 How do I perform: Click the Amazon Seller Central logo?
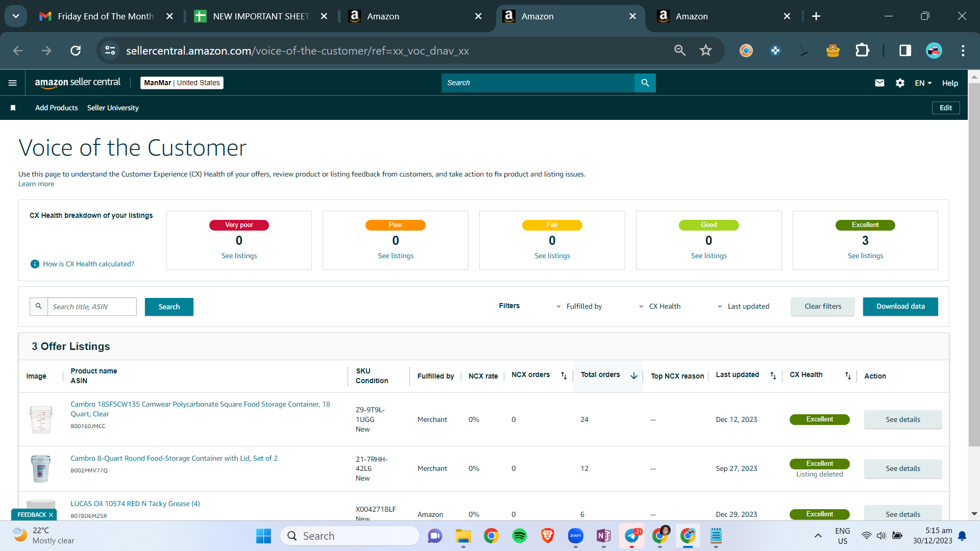pyautogui.click(x=78, y=83)
